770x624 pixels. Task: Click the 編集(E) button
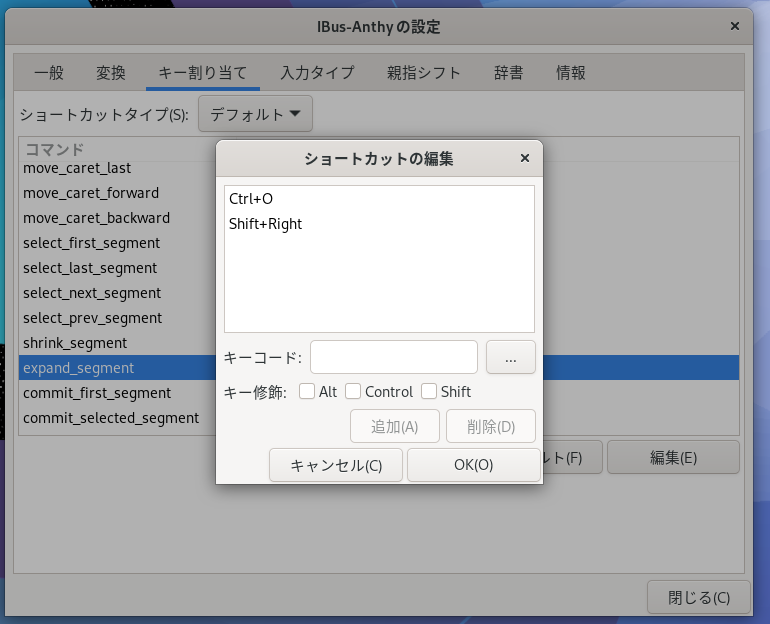pos(673,457)
